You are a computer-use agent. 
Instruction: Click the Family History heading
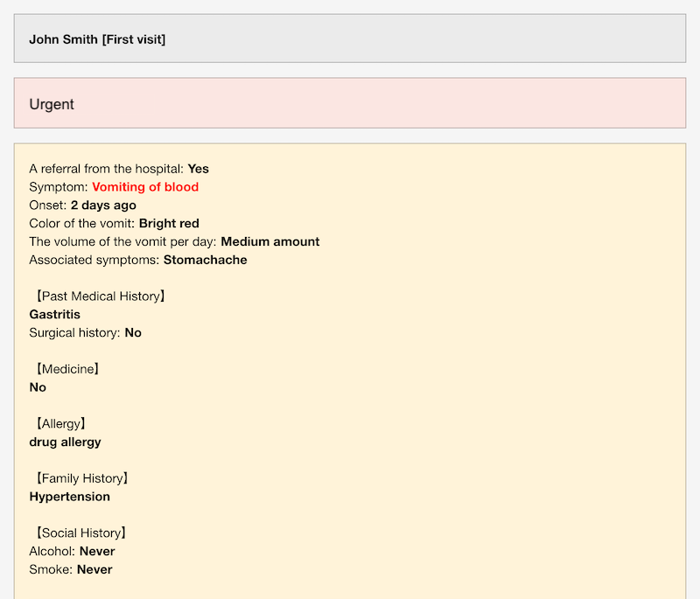[x=82, y=478]
